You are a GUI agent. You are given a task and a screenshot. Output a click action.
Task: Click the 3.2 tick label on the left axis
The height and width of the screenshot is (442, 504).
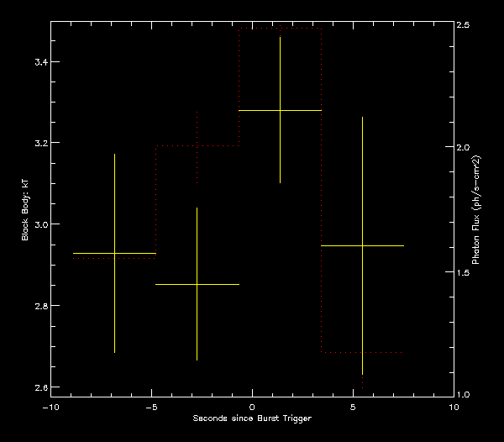(x=39, y=144)
